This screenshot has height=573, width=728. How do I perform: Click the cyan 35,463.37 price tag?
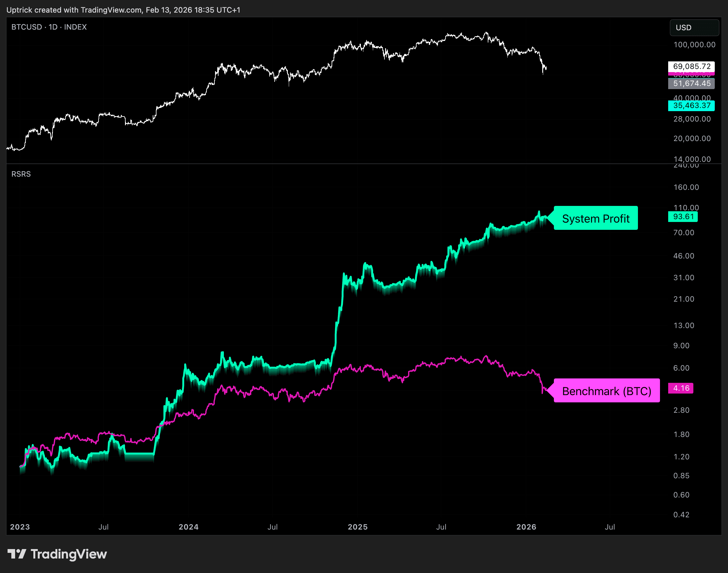(691, 105)
